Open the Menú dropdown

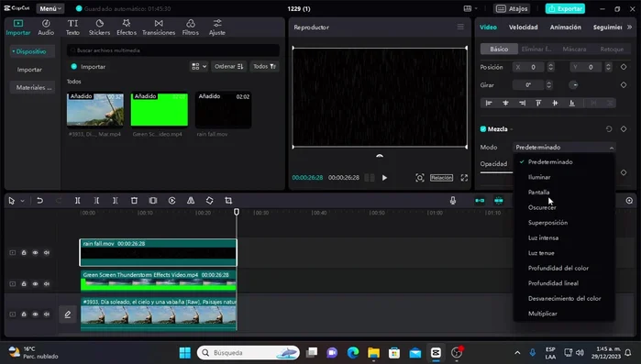coord(50,8)
